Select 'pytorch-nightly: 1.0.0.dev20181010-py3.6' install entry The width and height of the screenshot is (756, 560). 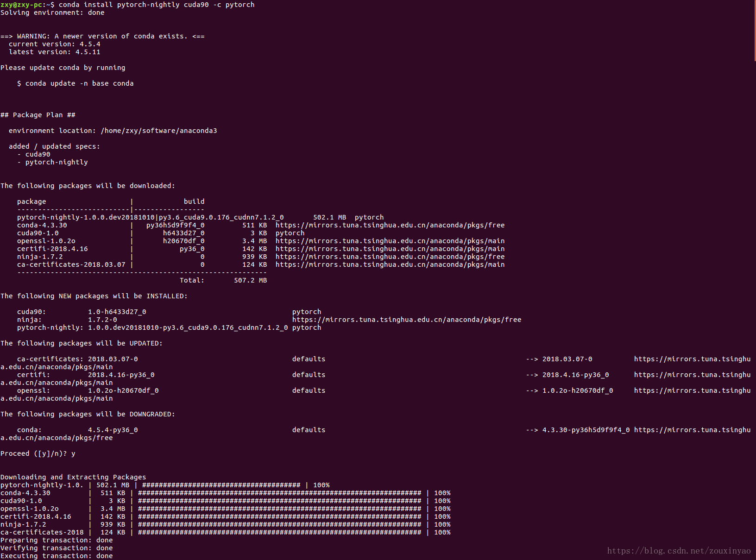tap(152, 327)
